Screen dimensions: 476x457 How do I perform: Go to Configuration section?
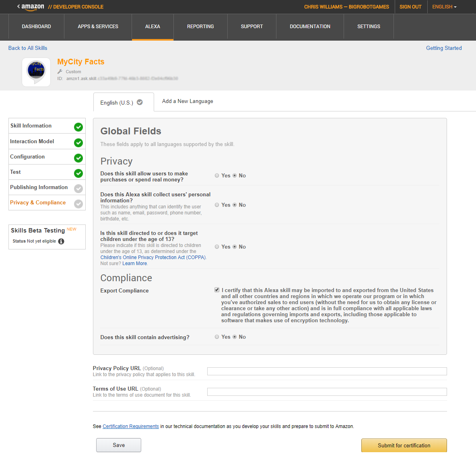click(47, 157)
